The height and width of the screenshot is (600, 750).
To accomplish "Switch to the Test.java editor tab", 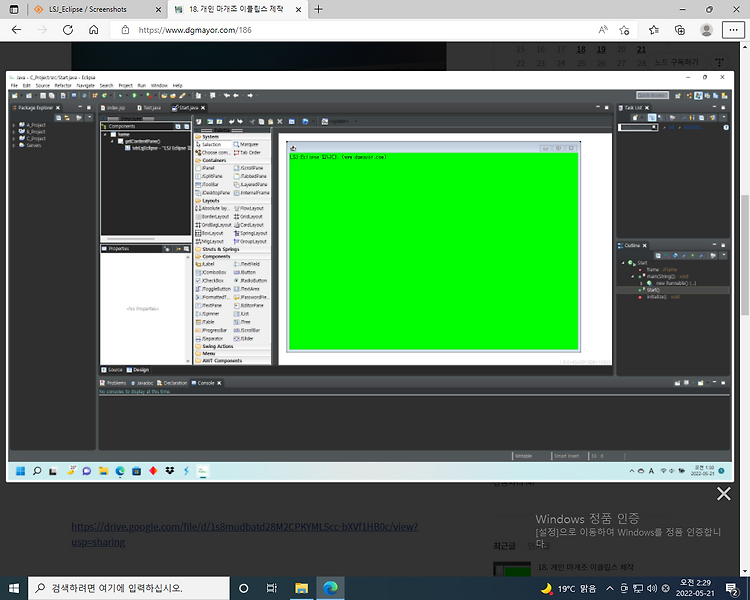I will [x=149, y=108].
